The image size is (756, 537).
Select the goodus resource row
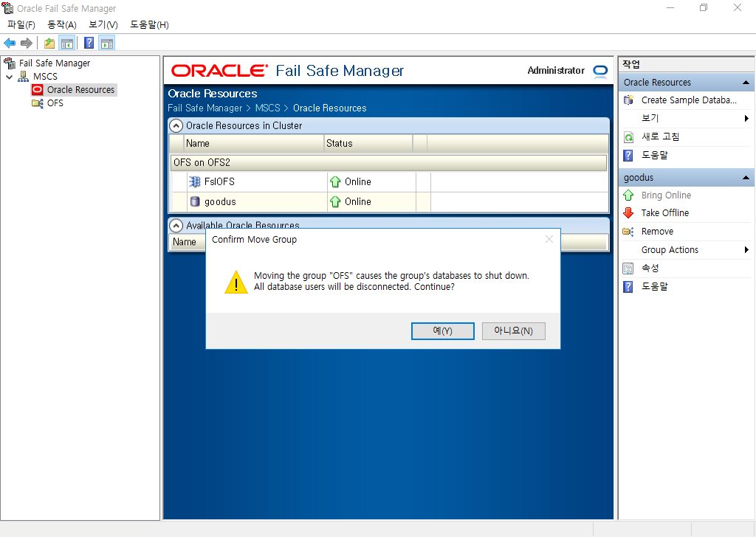point(388,202)
